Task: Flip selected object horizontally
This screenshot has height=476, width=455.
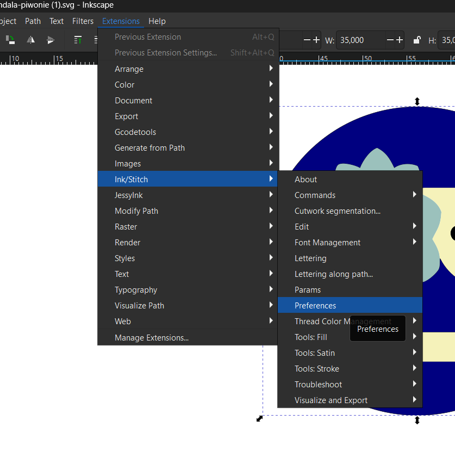Action: [x=30, y=40]
